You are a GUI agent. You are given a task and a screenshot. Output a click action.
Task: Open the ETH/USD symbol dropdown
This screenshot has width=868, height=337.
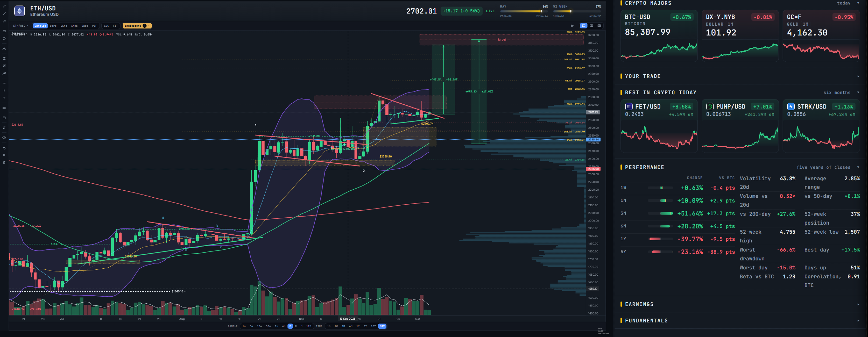(x=21, y=26)
